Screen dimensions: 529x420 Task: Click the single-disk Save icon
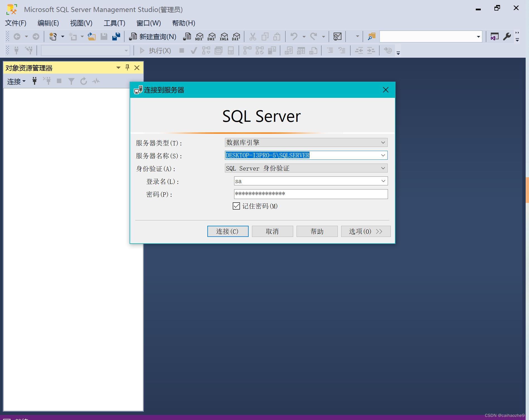tap(104, 37)
